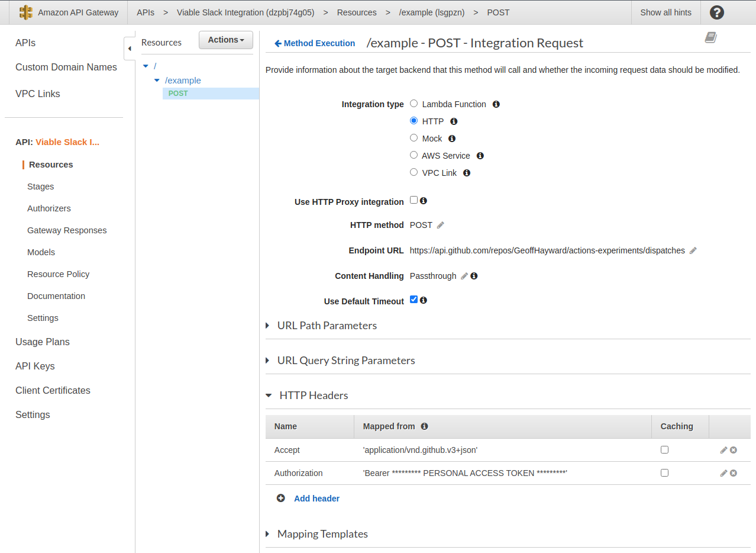Viewport: 756px width, 553px height.
Task: Delete the Authorization header with the x icon
Action: (x=734, y=473)
